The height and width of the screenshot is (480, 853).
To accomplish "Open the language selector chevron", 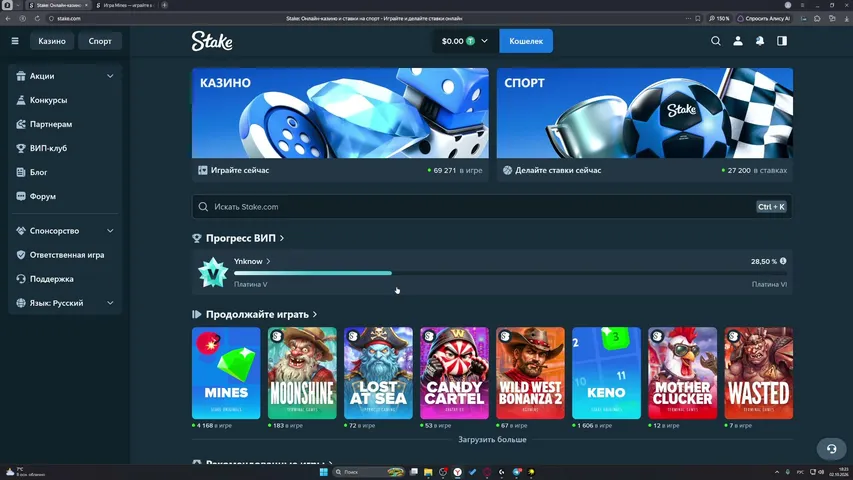I will pyautogui.click(x=110, y=303).
